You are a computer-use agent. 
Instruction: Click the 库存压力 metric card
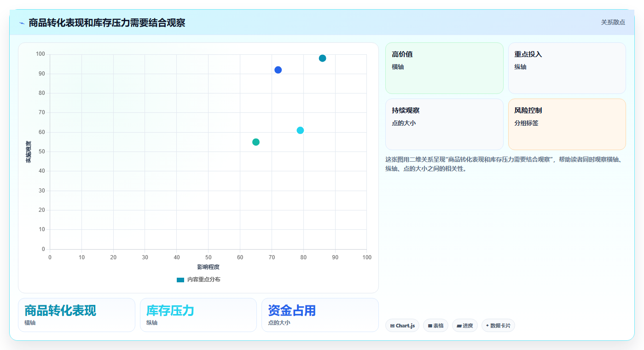click(x=198, y=315)
